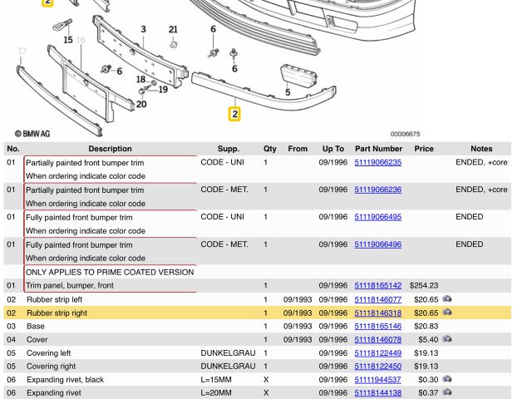The image size is (532, 399).
Task: Click callout number 5 in the diagram
Action: (x=288, y=92)
